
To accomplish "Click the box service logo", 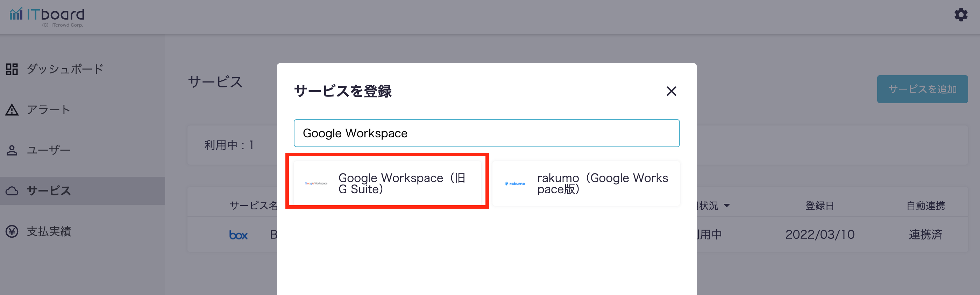I will (x=238, y=235).
